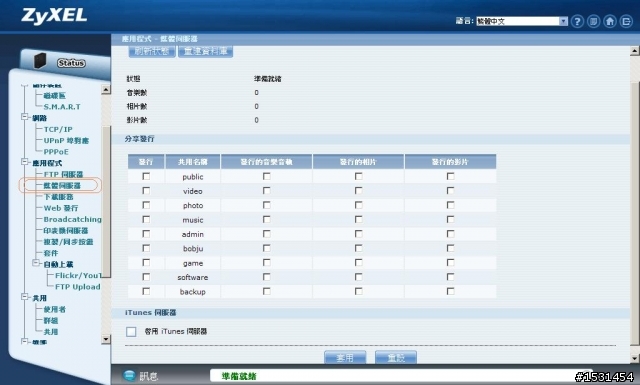This screenshot has width=640, height=385.
Task: Click the 重設 (Reset) button
Action: point(396,358)
